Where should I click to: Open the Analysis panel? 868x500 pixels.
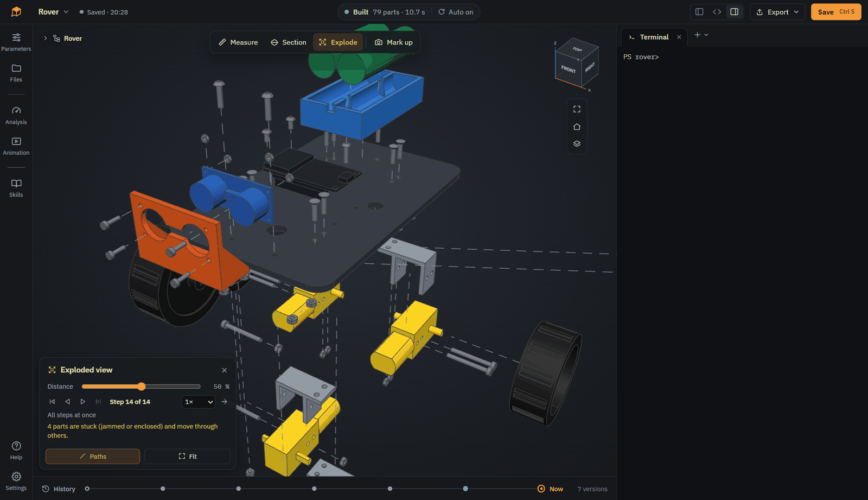[16, 116]
